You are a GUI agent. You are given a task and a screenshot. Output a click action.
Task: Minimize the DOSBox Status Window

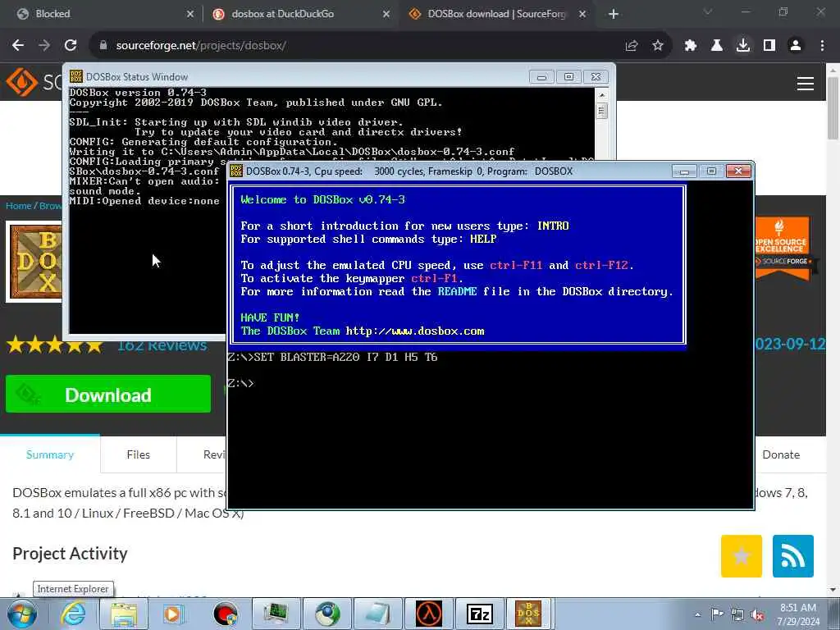[541, 76]
